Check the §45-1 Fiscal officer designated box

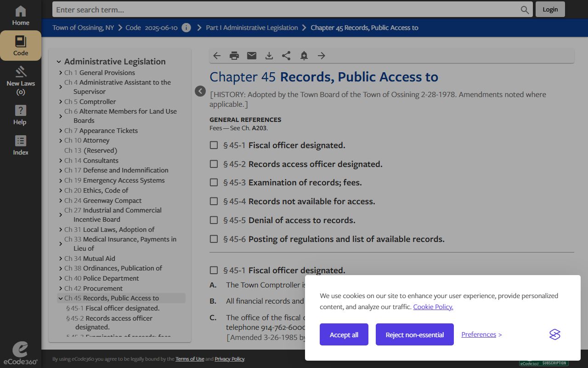(x=214, y=145)
